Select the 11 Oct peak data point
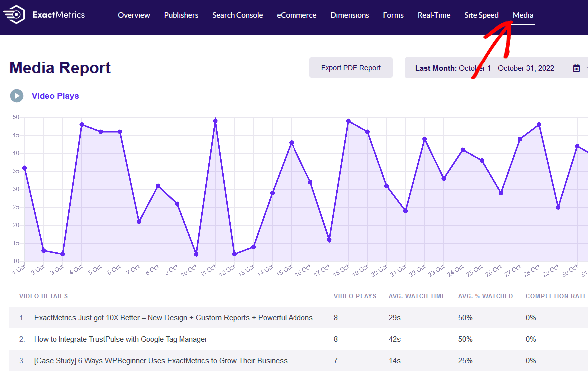588x372 pixels. coord(215,121)
